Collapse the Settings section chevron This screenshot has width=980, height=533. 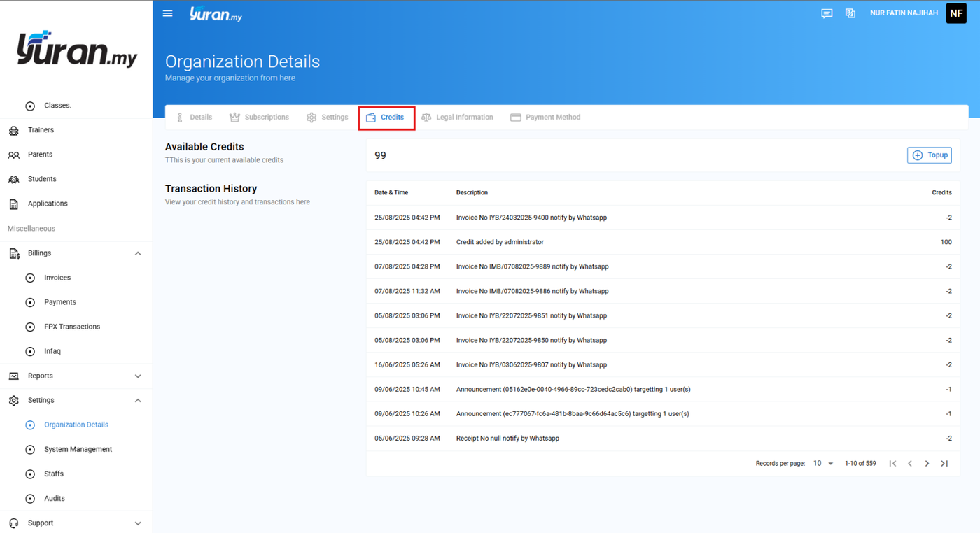tap(138, 400)
